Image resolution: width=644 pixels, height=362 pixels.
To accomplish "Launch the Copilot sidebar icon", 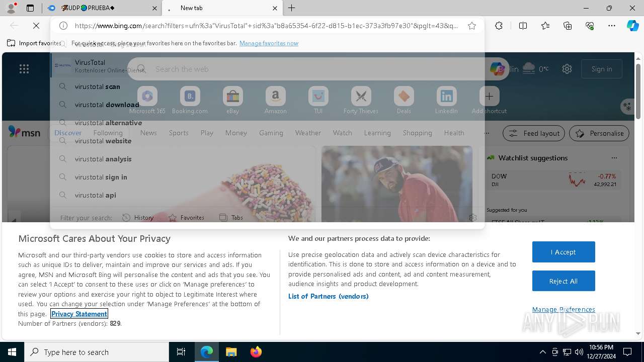I will click(632, 26).
